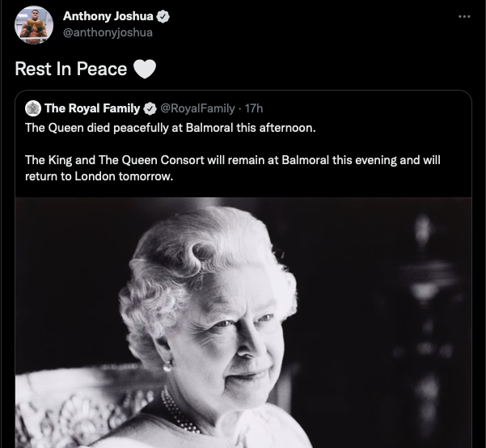
Task: Click the @anthonyjoshua handle
Action: coord(108,33)
